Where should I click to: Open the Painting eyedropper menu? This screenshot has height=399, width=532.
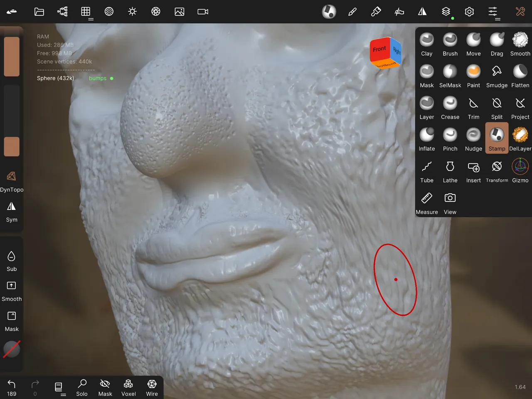tap(376, 12)
